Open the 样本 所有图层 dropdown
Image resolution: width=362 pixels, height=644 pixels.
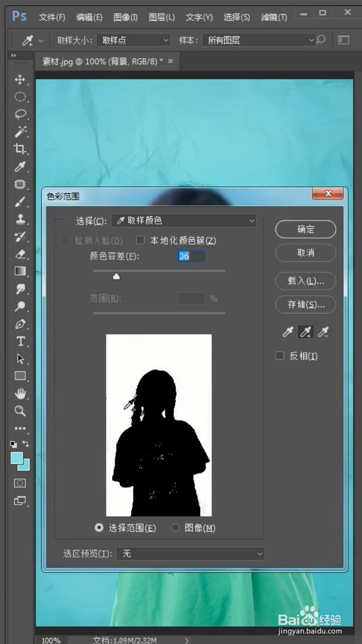click(259, 40)
